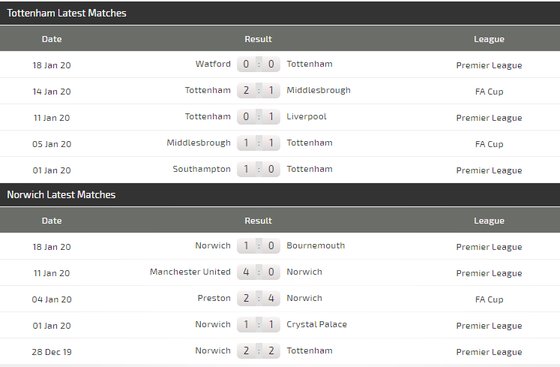Click Norwich 1:0 Bournemouth score box
This screenshot has height=367, width=560.
click(258, 246)
